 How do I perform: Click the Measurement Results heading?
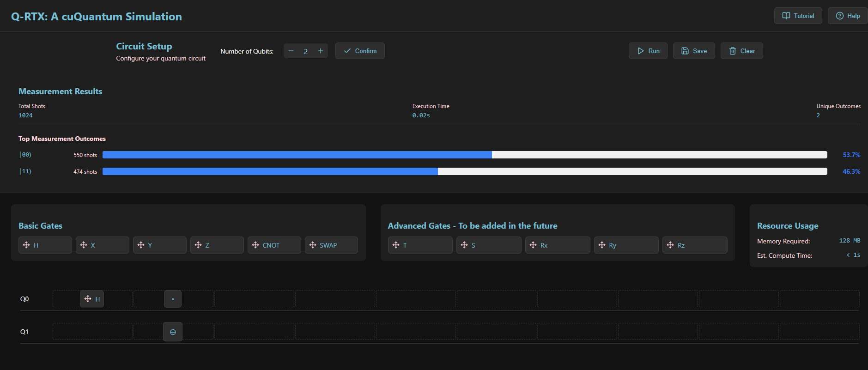pos(61,91)
